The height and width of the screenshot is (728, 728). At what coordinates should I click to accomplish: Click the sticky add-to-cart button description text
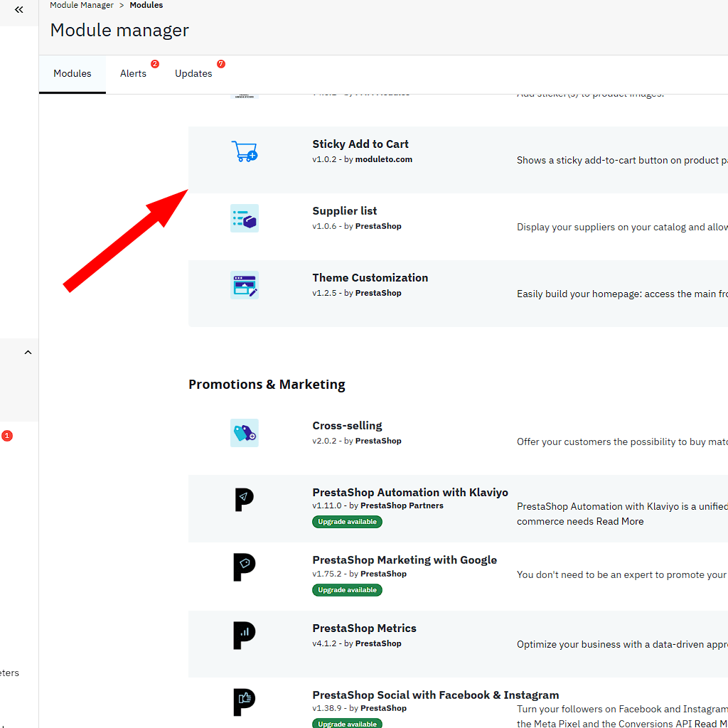622,161
